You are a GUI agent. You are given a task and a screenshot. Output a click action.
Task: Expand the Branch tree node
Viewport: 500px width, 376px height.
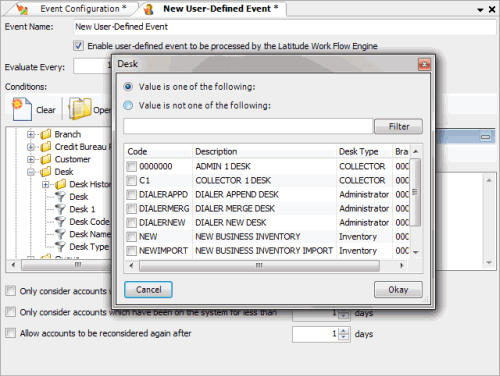[x=31, y=134]
